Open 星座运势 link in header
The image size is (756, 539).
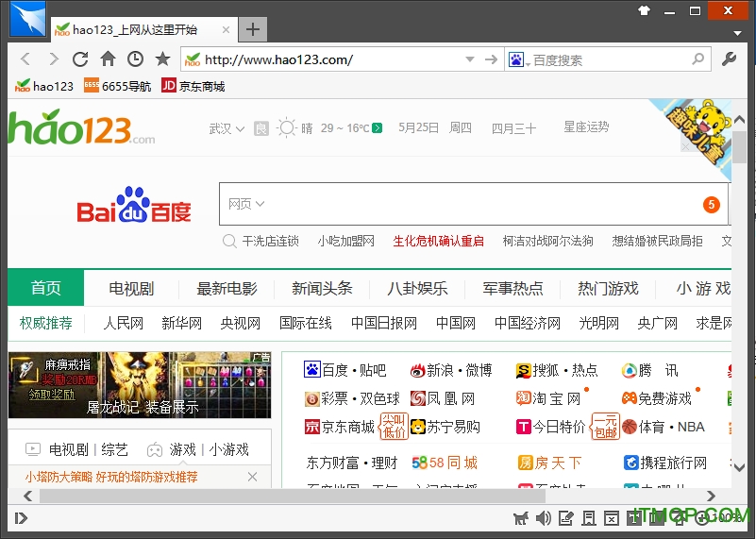tap(586, 127)
